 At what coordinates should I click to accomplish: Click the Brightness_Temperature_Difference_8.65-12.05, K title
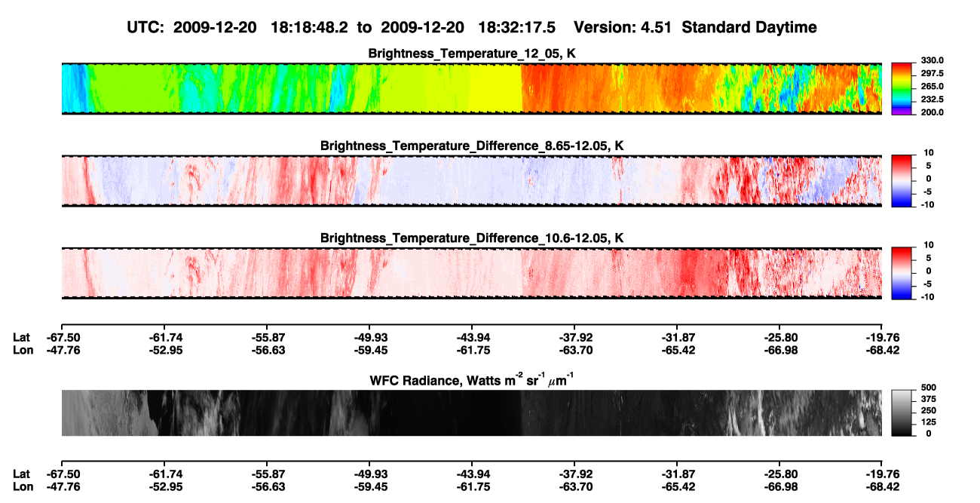click(471, 146)
